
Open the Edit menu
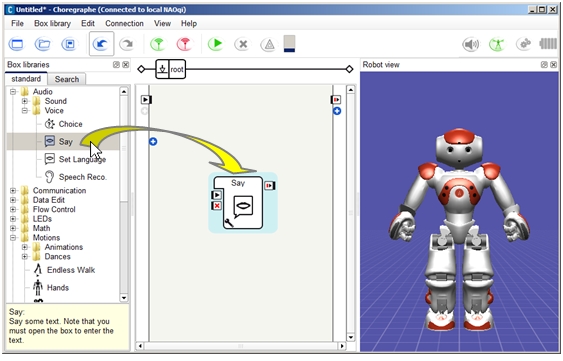pos(88,23)
